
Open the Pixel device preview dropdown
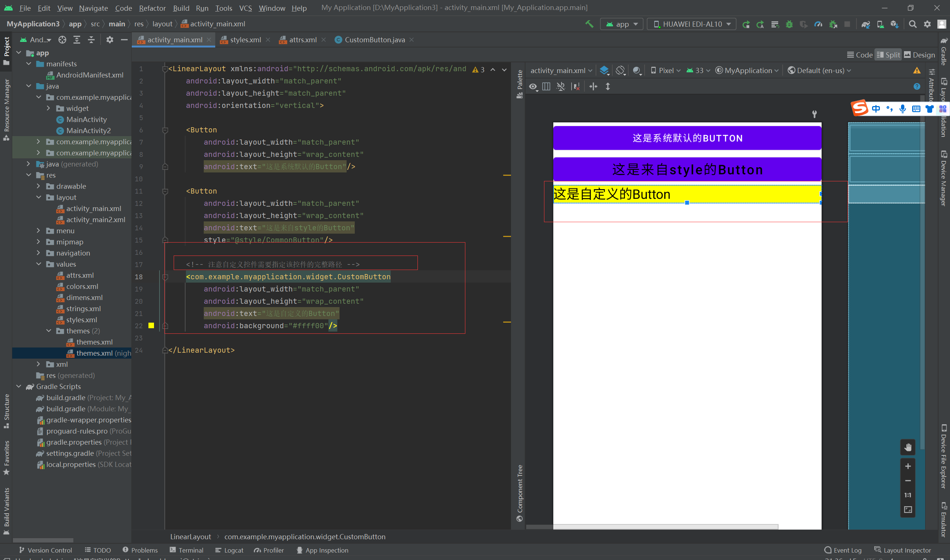pos(665,70)
